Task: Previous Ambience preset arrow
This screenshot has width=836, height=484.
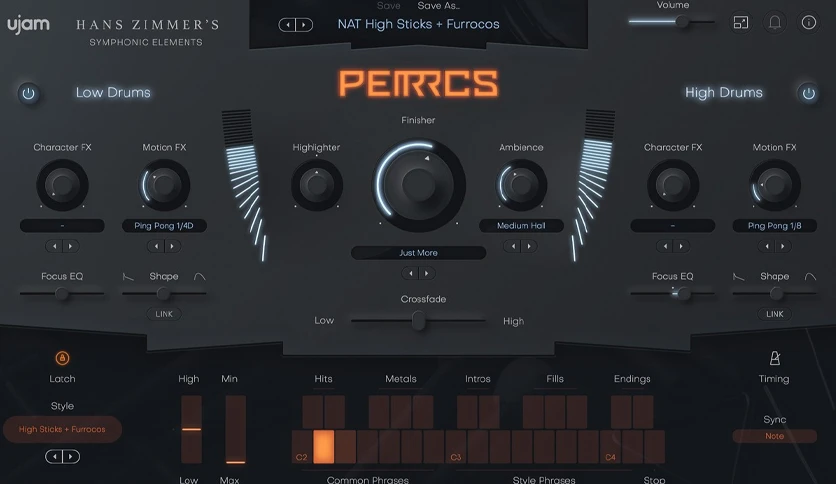Action: click(x=513, y=246)
